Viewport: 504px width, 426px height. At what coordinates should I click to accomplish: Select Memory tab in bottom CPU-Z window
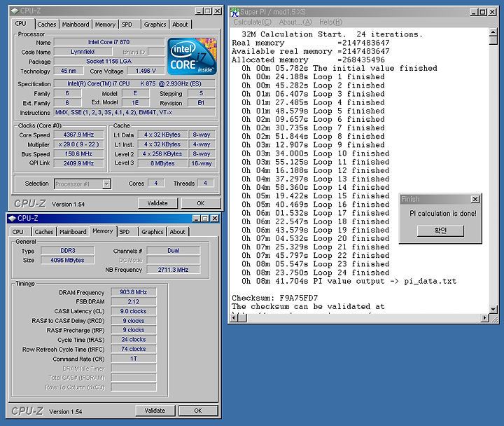[102, 231]
